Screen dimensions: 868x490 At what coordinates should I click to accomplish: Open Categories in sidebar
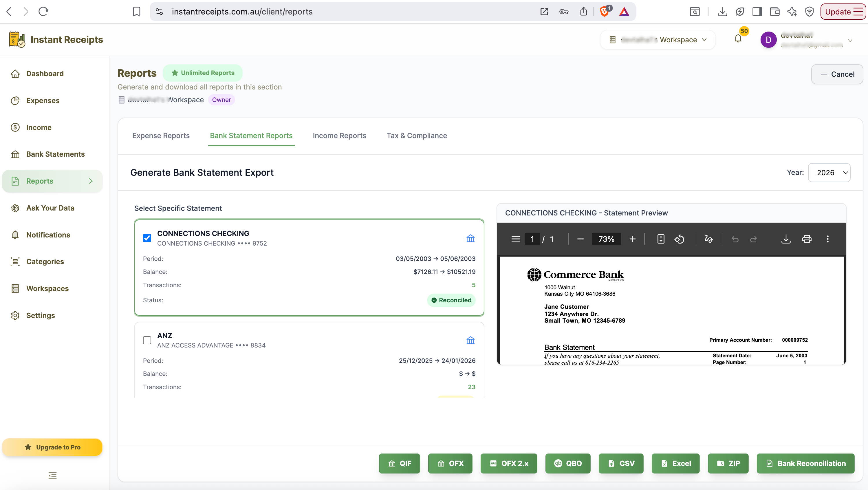pyautogui.click(x=52, y=262)
